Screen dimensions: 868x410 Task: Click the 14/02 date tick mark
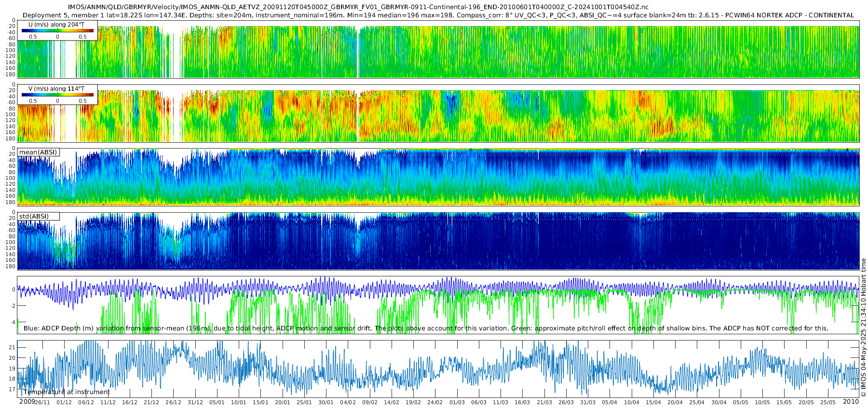click(391, 402)
